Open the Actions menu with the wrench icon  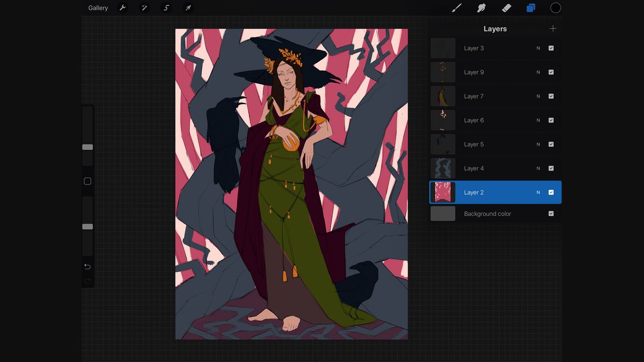[x=122, y=8]
